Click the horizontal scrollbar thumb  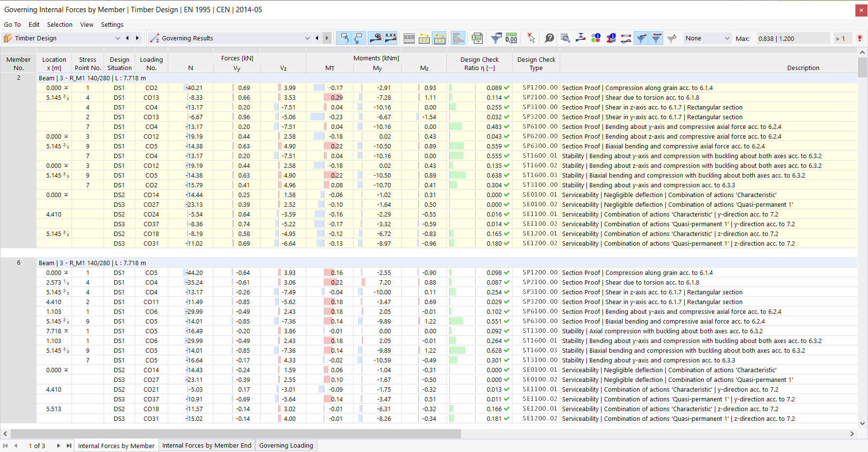[235, 434]
